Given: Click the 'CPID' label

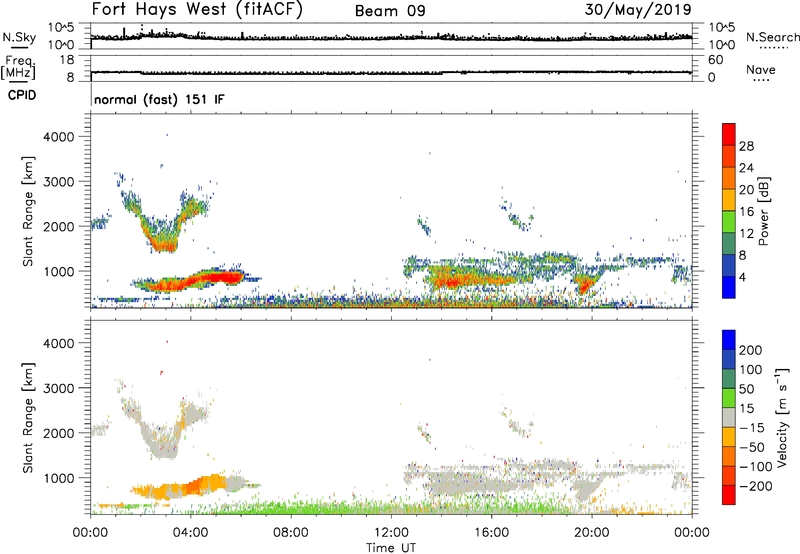Looking at the screenshot, I should pyautogui.click(x=22, y=95).
